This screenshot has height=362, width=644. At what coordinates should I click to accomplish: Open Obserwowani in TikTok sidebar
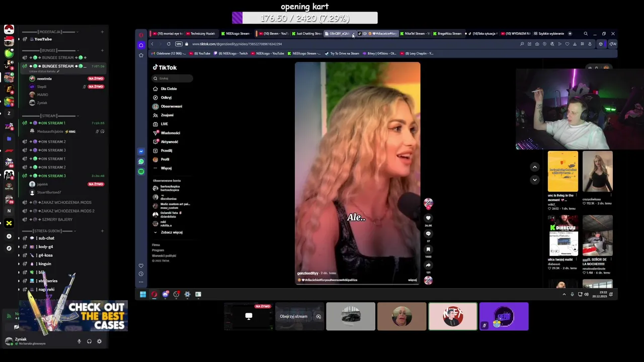168,106
